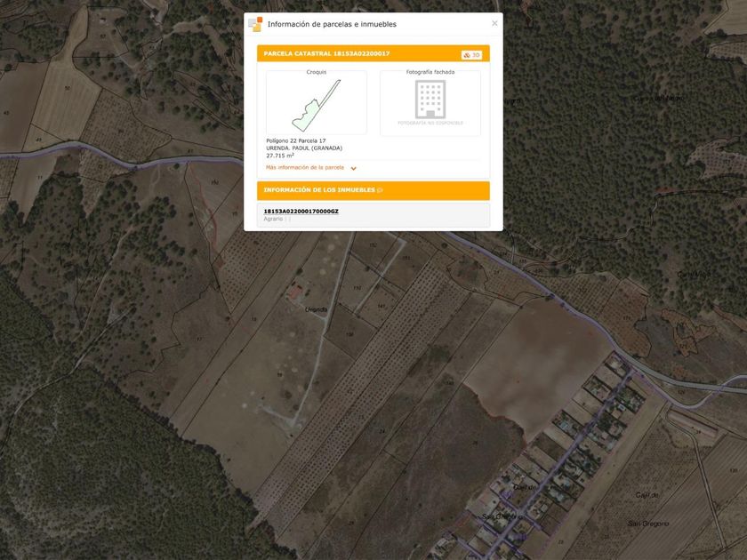The height and width of the screenshot is (560, 747).
Task: Click the red-roofed building near Urenda
Action: pos(296,292)
